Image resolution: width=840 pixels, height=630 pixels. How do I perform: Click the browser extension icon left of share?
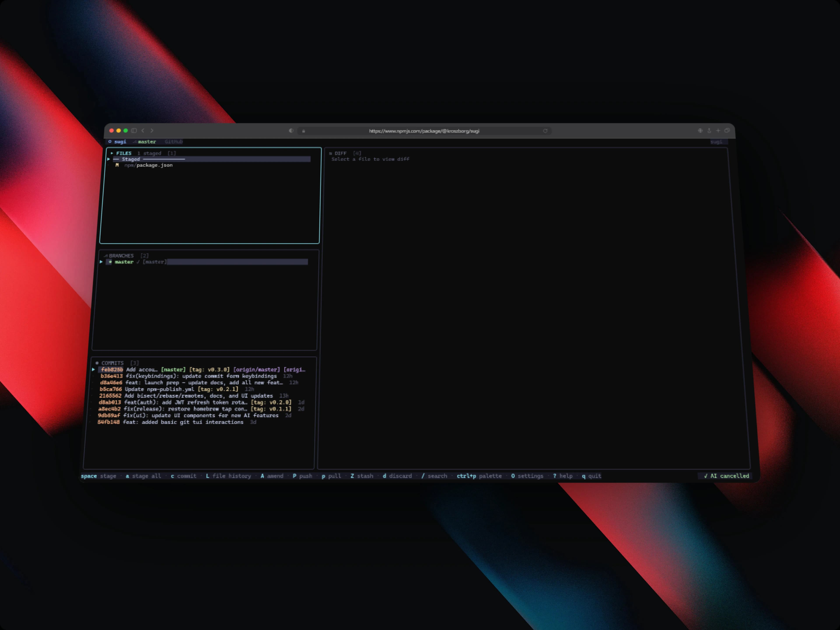pyautogui.click(x=700, y=131)
